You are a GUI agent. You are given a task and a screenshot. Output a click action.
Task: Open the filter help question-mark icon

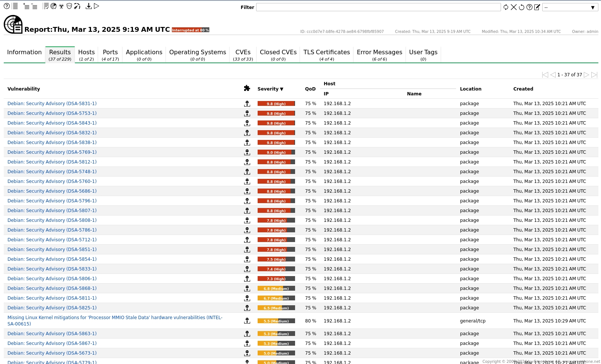[529, 7]
